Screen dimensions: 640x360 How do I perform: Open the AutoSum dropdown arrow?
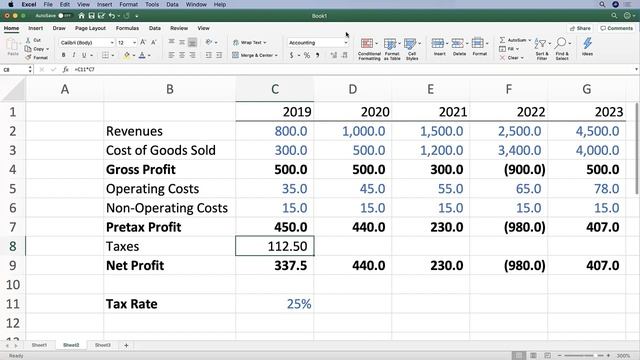click(529, 40)
